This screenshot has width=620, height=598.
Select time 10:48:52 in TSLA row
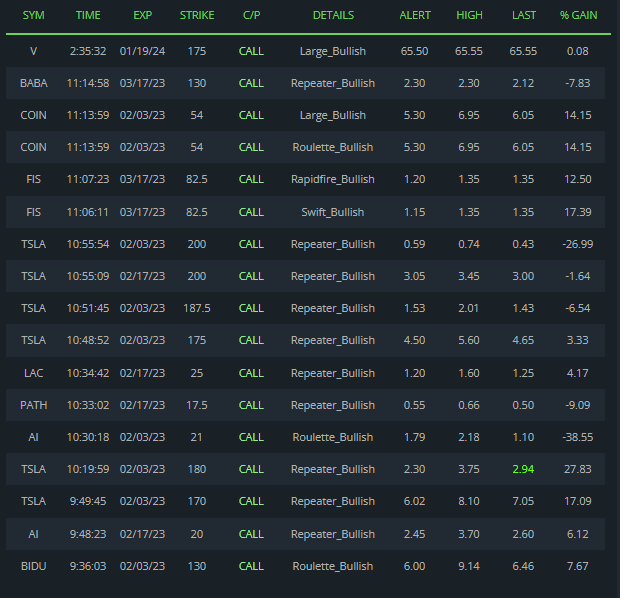pos(88,341)
